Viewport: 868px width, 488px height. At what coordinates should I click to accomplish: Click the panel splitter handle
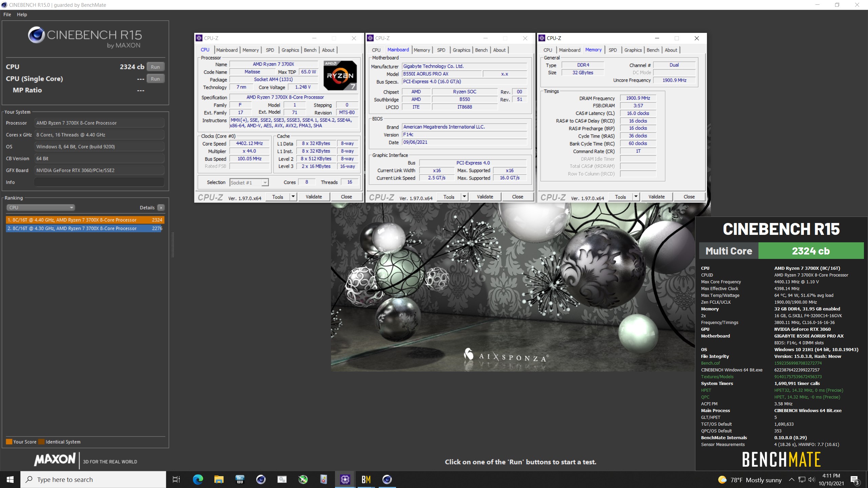click(x=173, y=245)
